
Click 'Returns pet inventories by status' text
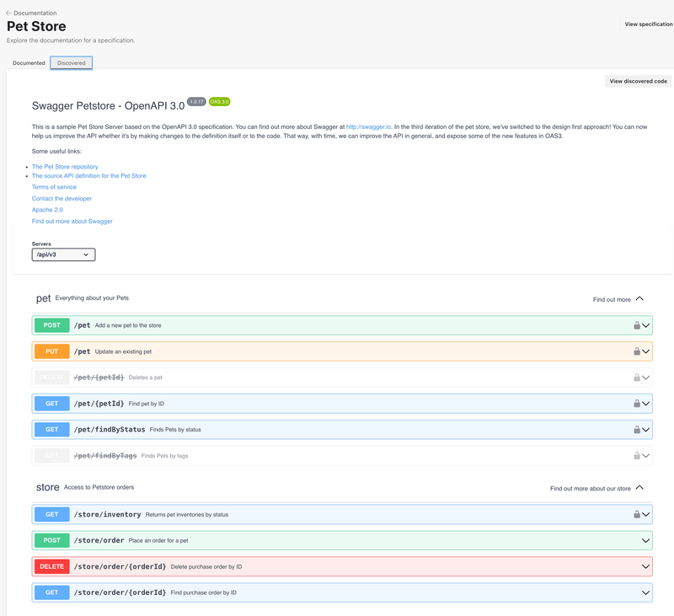tap(187, 515)
